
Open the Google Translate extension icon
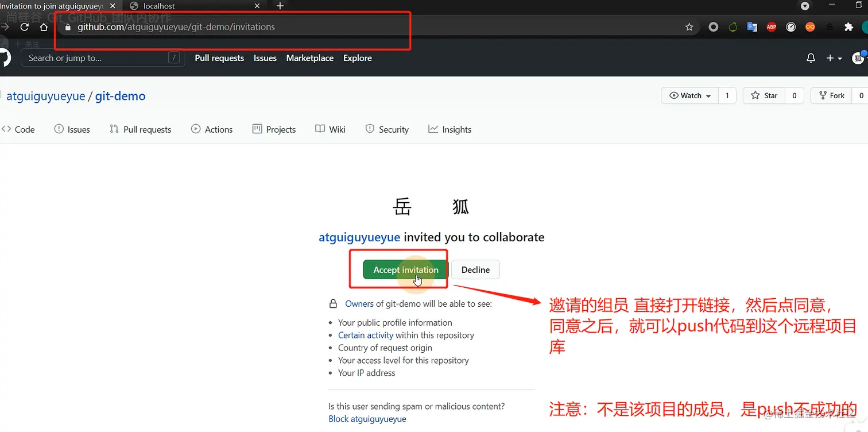752,27
